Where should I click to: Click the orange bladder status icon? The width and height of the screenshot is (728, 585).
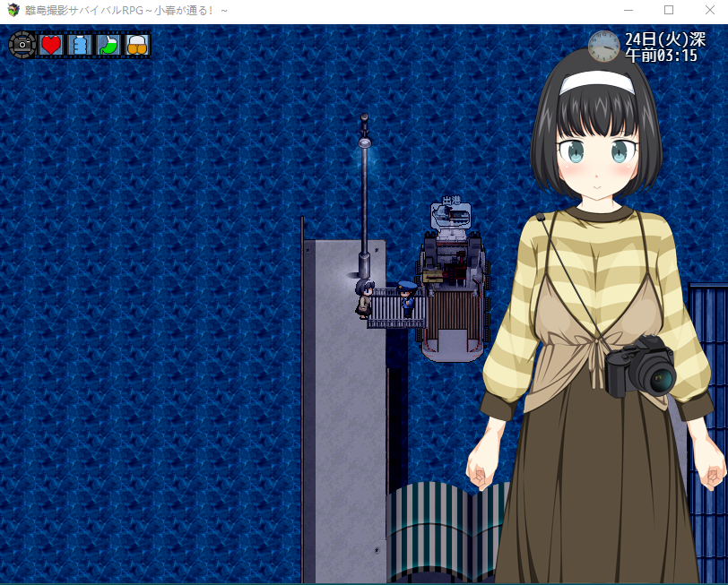137,45
